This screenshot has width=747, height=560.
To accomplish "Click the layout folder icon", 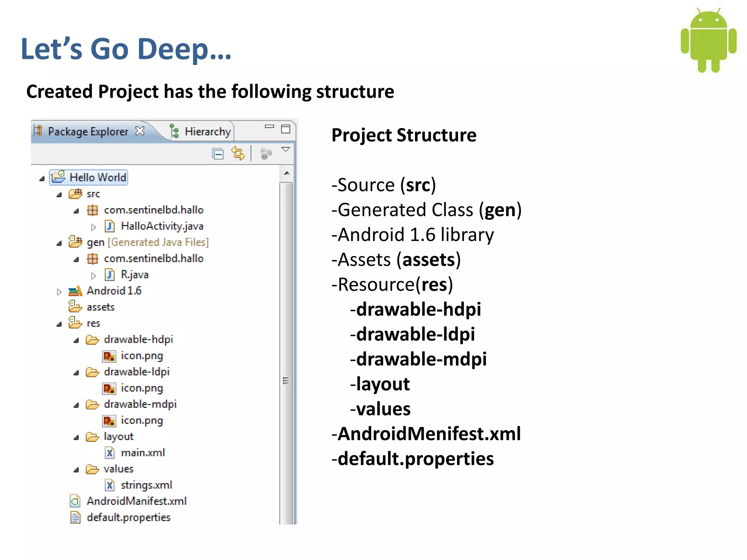I will (92, 437).
